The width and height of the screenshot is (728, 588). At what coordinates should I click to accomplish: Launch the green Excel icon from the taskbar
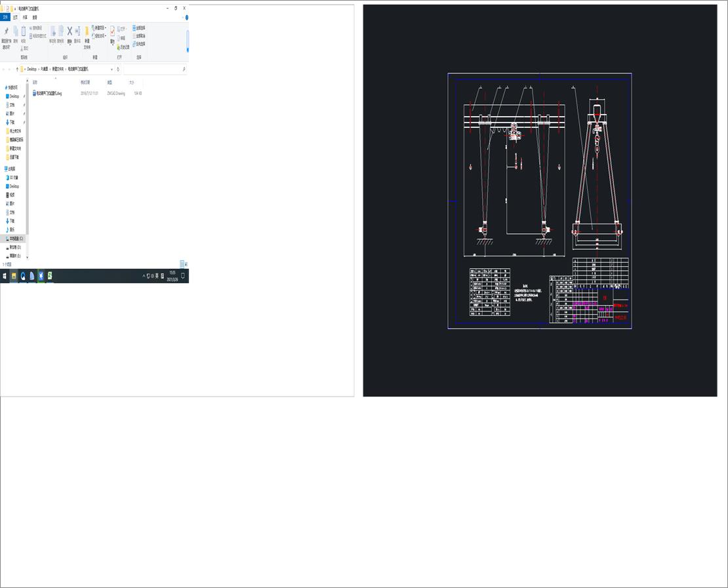point(51,275)
